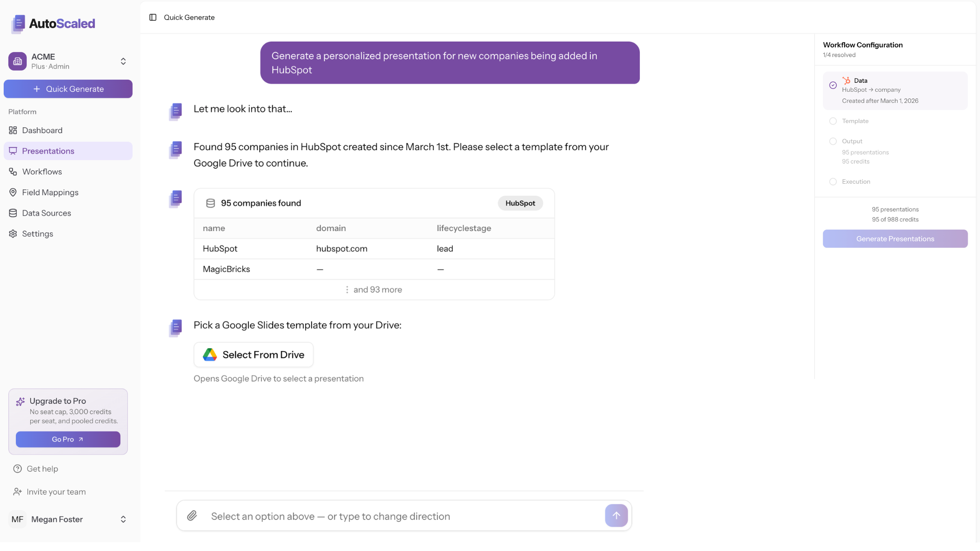Click the Settings gear icon
The width and height of the screenshot is (980, 551).
[x=13, y=233]
